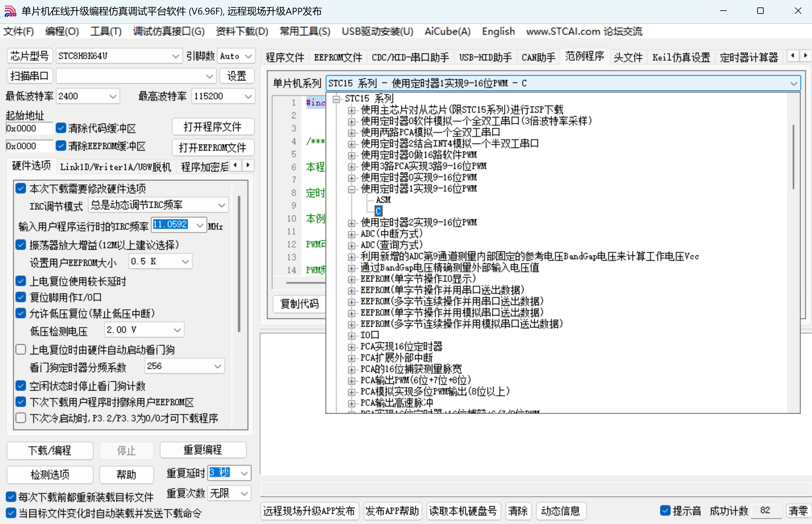Click the STC logo icon in the title bar
Viewport: 812px width, 524px height.
click(x=10, y=11)
